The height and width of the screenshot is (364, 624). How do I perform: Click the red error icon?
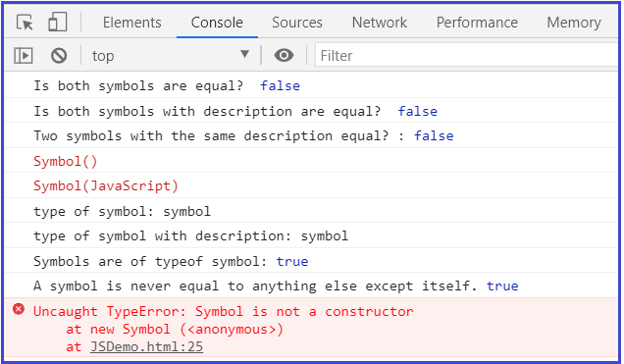(x=19, y=309)
